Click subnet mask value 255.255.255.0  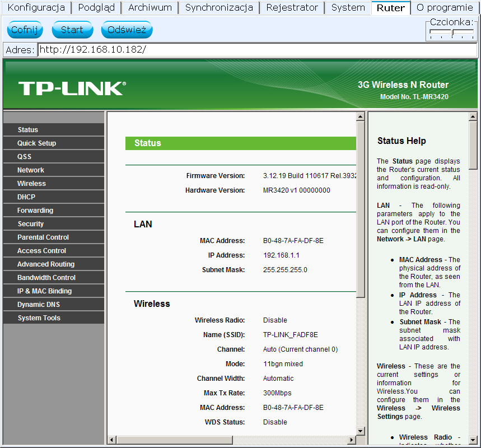285,270
